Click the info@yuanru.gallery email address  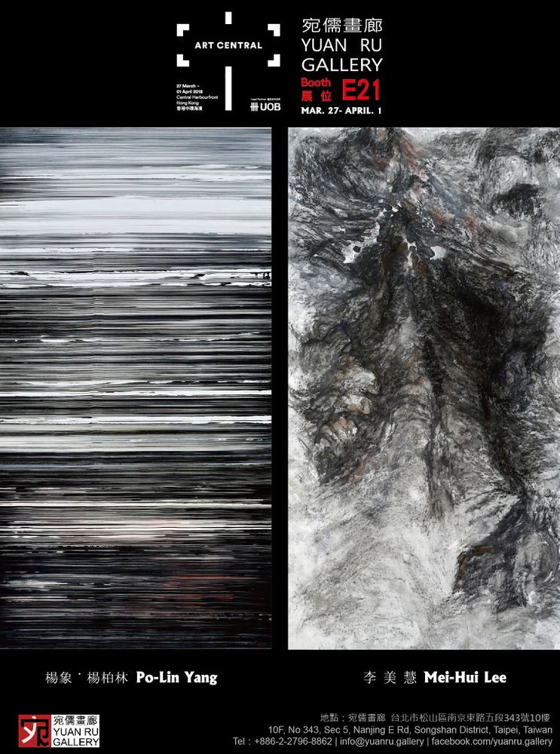(381, 741)
